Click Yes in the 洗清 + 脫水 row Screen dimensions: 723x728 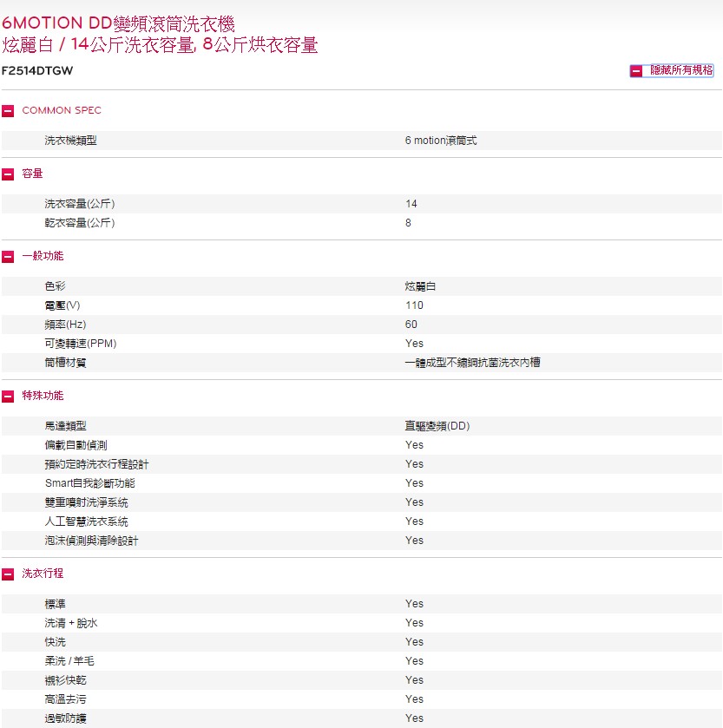coord(414,623)
